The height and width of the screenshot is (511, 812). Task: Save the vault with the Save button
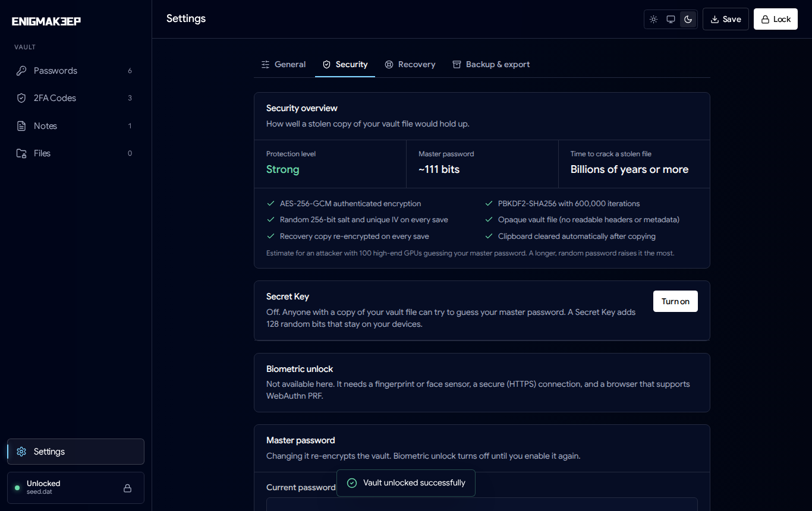tap(726, 19)
